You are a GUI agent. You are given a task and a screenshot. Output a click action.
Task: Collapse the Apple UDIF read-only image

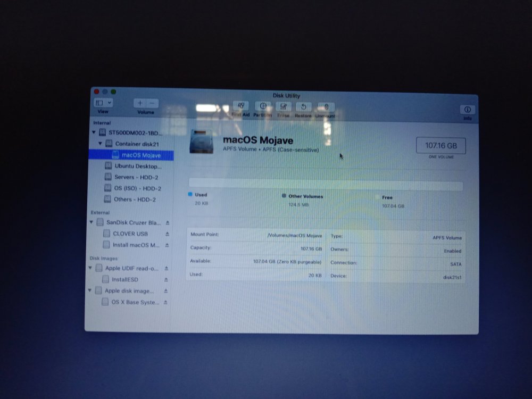[x=90, y=268]
